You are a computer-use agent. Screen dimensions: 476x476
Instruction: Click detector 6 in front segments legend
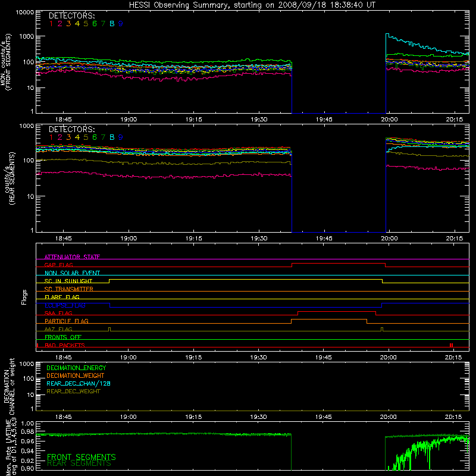click(95, 24)
